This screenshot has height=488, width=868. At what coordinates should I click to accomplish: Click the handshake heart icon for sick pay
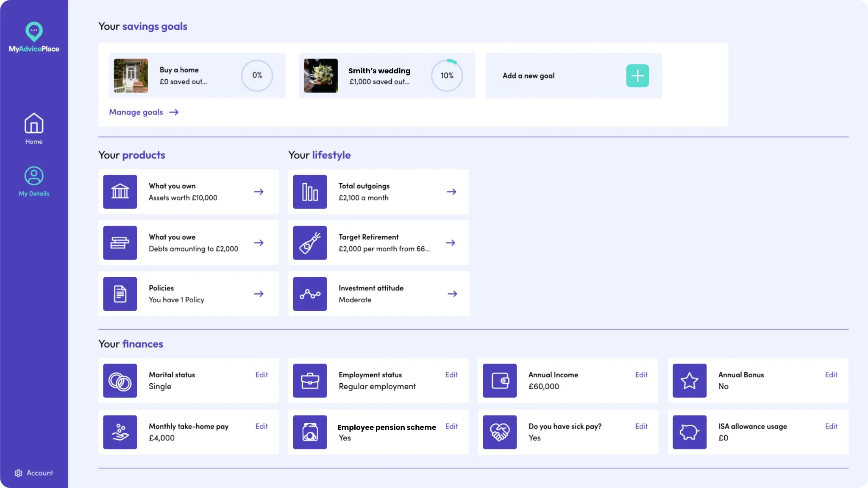coord(500,432)
